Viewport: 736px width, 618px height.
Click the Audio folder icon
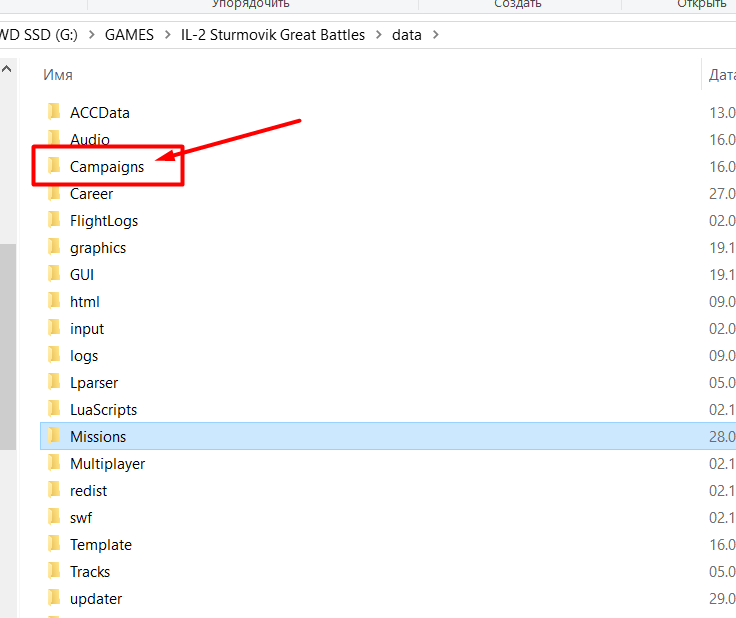[54, 138]
